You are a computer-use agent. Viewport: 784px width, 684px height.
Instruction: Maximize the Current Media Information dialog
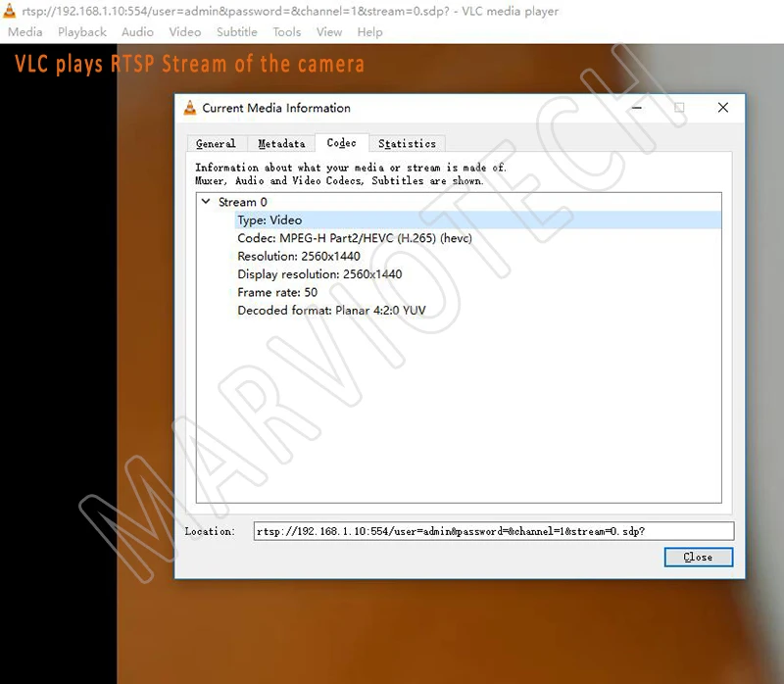679,108
